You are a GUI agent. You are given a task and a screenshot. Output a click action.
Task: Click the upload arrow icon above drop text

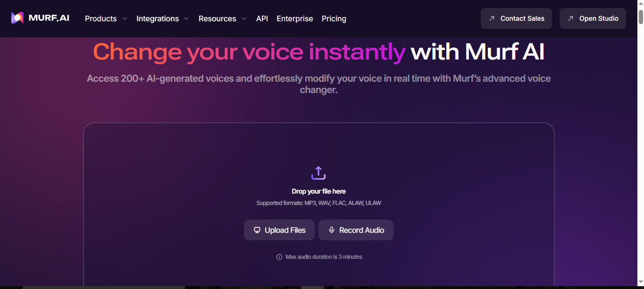click(318, 173)
